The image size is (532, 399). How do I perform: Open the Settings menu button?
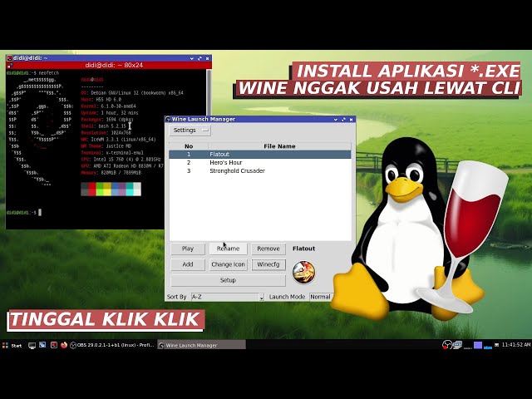pos(190,131)
